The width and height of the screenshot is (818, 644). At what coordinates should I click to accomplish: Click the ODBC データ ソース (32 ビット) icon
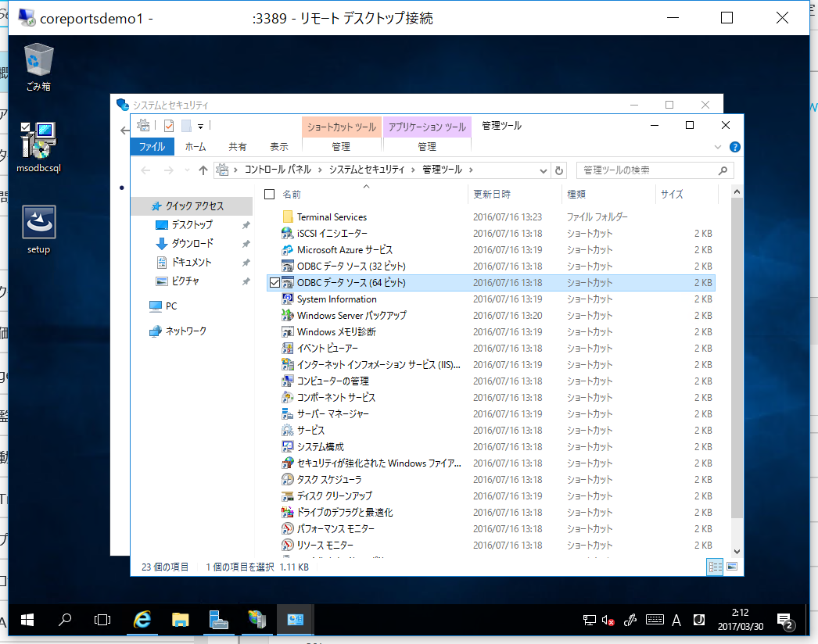[x=288, y=266]
